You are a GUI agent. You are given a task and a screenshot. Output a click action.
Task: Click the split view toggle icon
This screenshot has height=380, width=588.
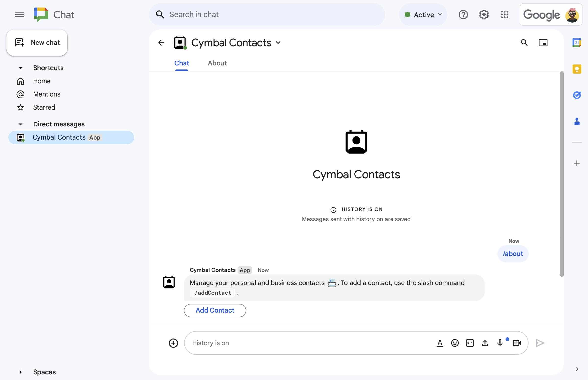543,42
